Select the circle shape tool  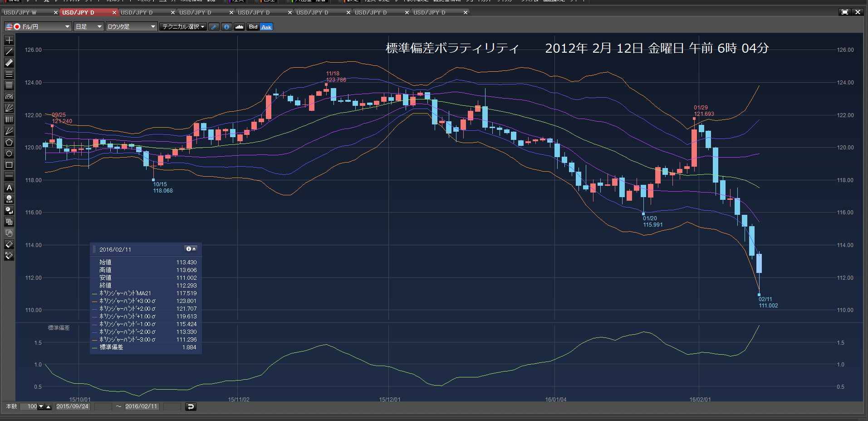pyautogui.click(x=9, y=154)
